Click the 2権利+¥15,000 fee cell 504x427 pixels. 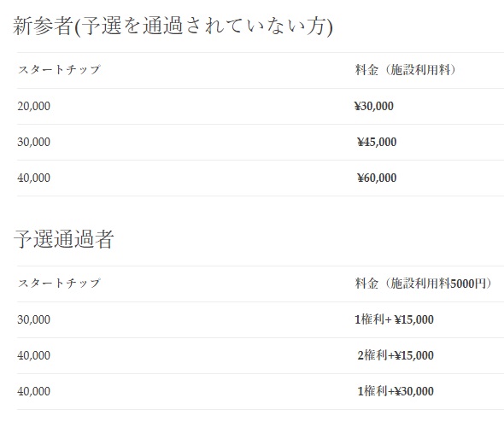point(396,355)
